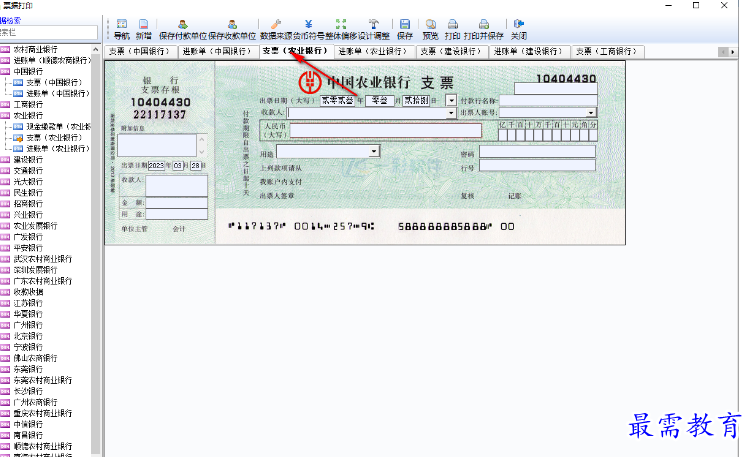The image size is (750, 457).
Task: Click the stub day field showing 28
Action: coord(196,166)
